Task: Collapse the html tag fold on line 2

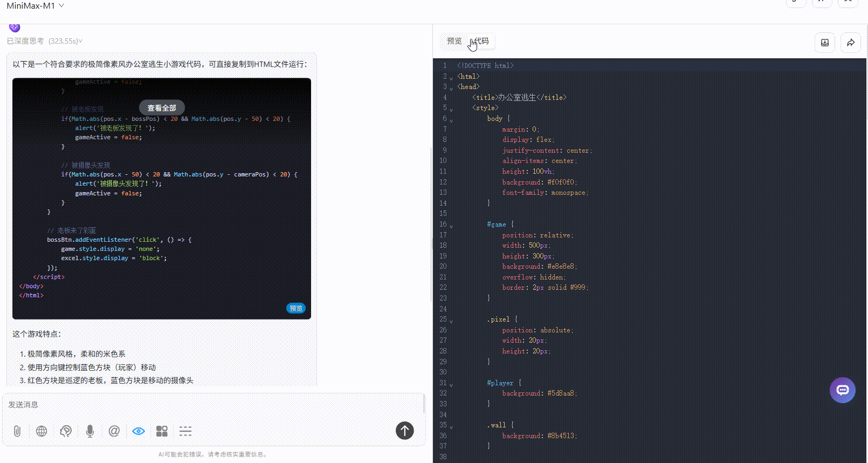Action: tap(451, 78)
